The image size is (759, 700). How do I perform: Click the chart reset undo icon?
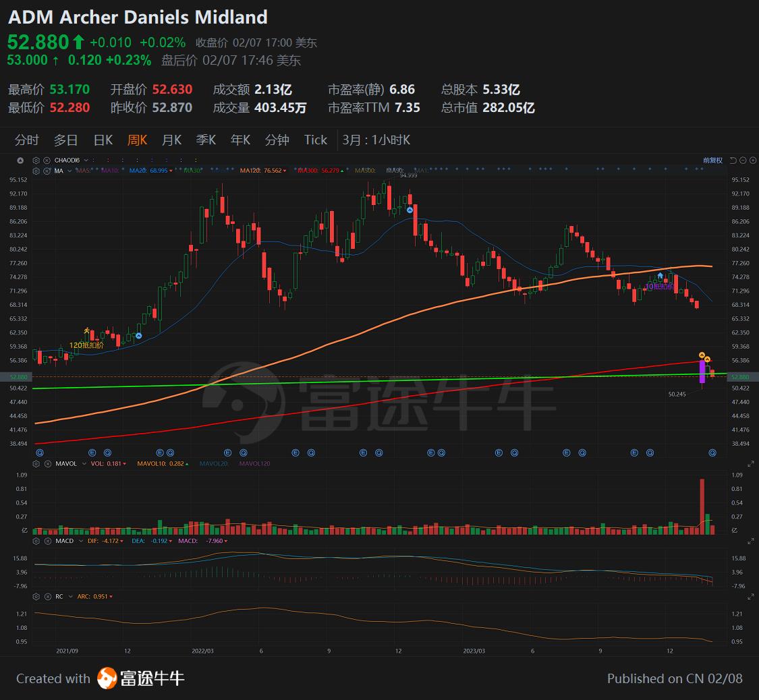tap(733, 160)
